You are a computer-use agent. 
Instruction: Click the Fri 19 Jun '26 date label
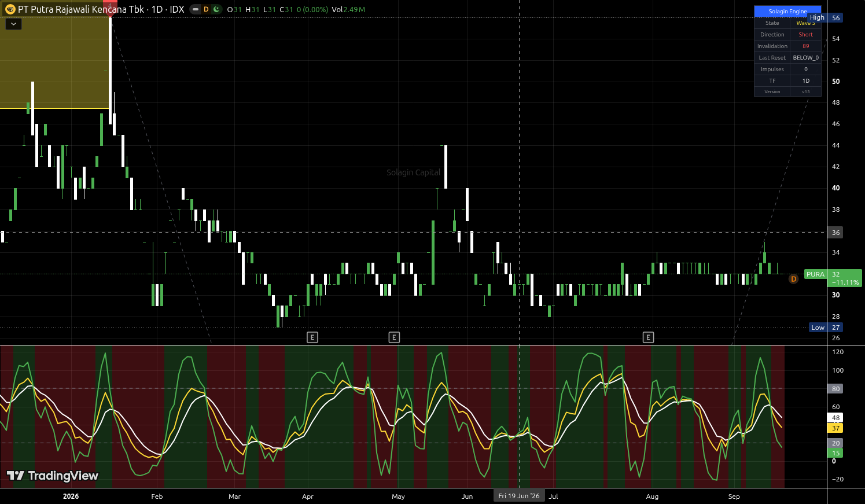click(519, 496)
